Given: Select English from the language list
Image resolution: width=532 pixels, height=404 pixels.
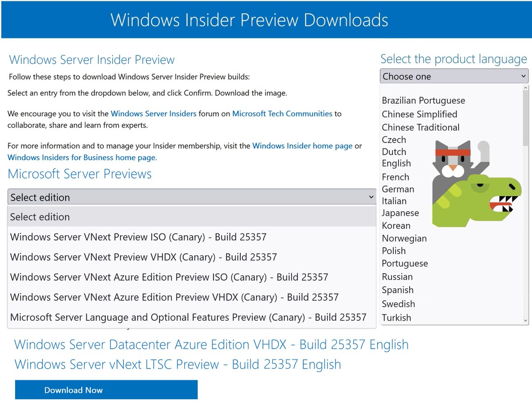Looking at the screenshot, I should 396,163.
